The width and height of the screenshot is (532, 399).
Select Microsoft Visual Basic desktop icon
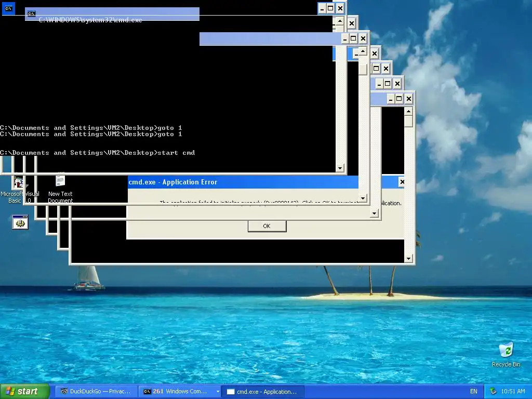(19, 189)
